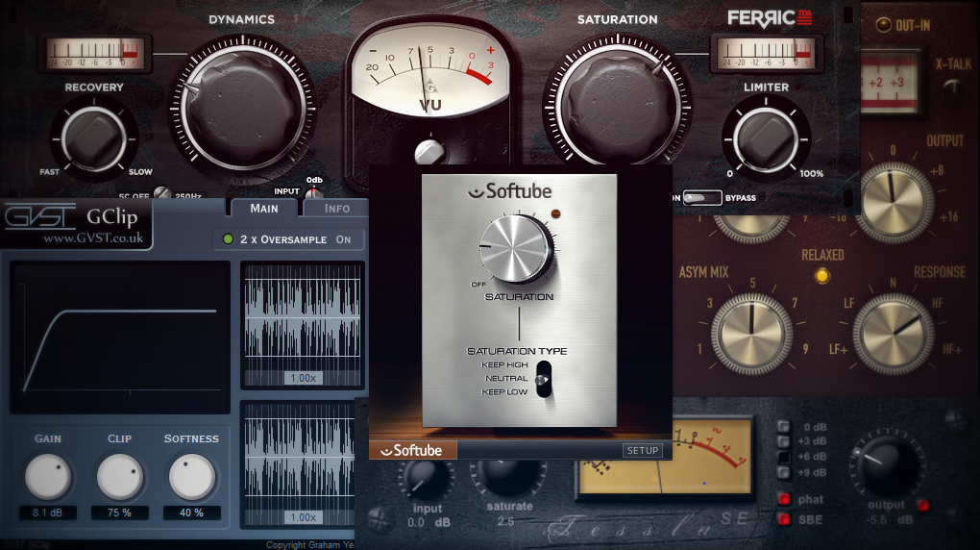Click the red plugin's +2 +3 meter window

pos(891,84)
